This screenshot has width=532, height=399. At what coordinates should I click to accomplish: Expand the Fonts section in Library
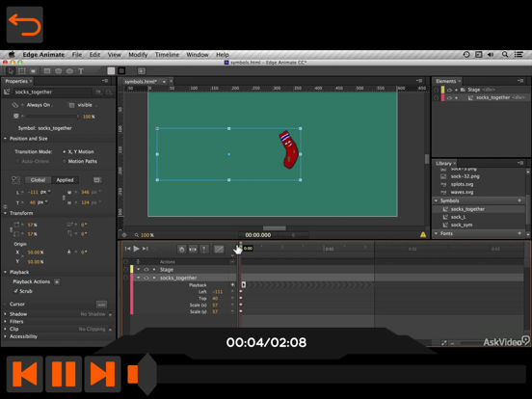coord(436,233)
